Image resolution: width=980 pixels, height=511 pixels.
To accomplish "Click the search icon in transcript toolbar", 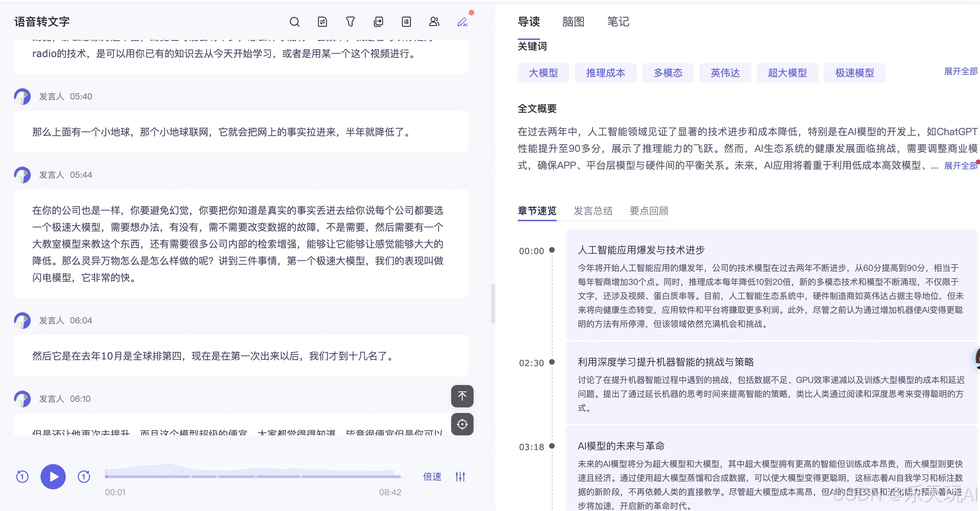I will [x=294, y=22].
